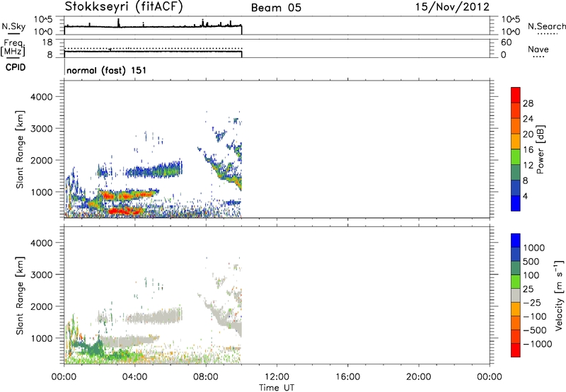
Task: Click the '08:00' time axis tick label
Action: click(206, 377)
